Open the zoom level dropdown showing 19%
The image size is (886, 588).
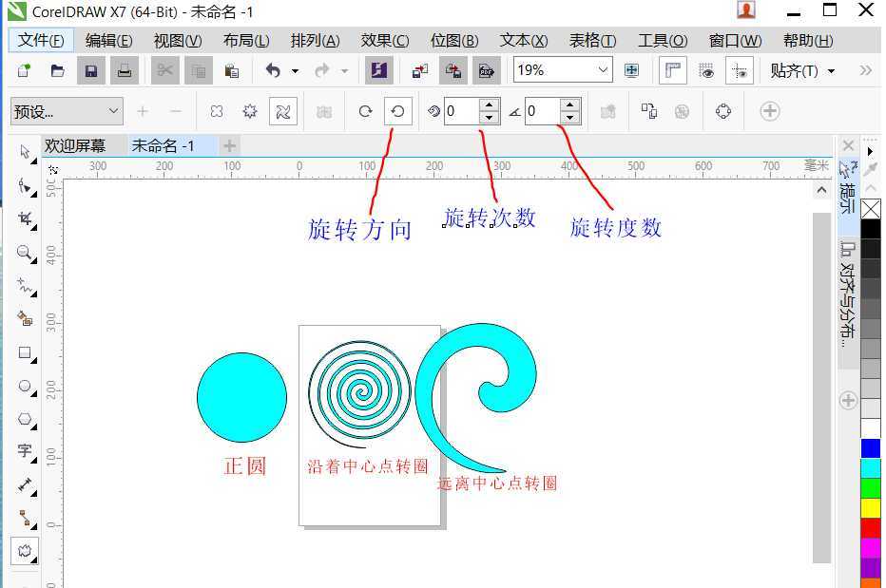(601, 70)
